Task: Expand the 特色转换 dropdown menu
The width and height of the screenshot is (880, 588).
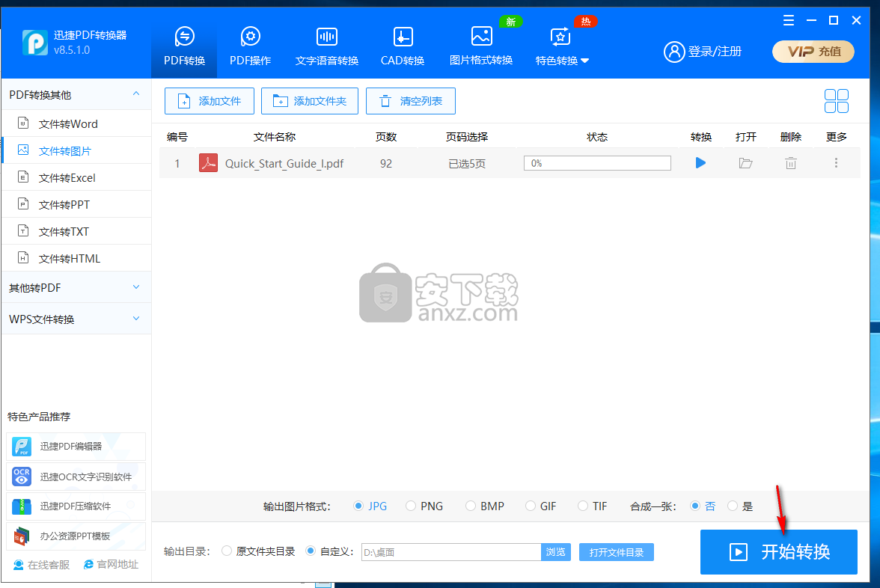Action: [x=562, y=46]
